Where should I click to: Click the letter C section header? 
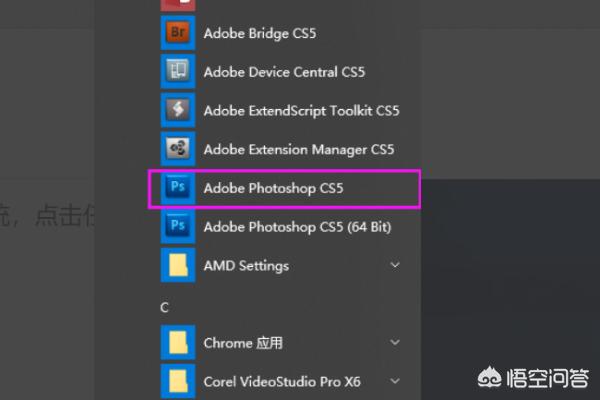tap(165, 307)
